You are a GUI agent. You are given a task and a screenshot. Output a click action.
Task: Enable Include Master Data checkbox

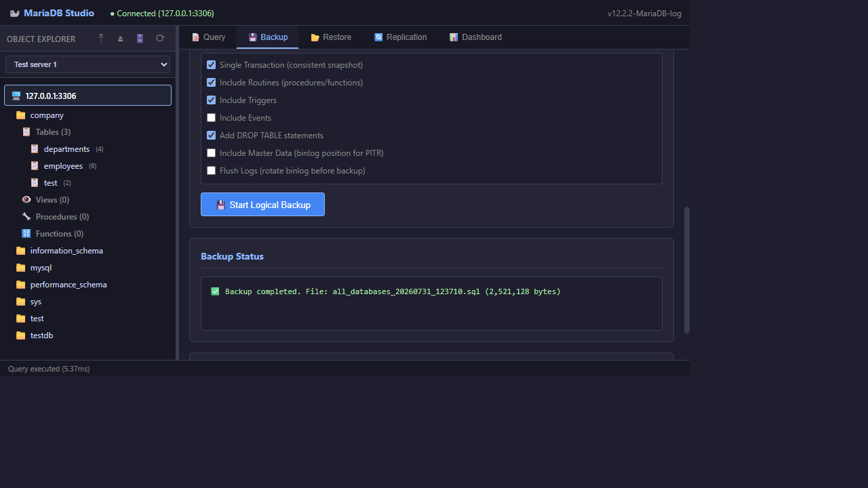pos(211,153)
